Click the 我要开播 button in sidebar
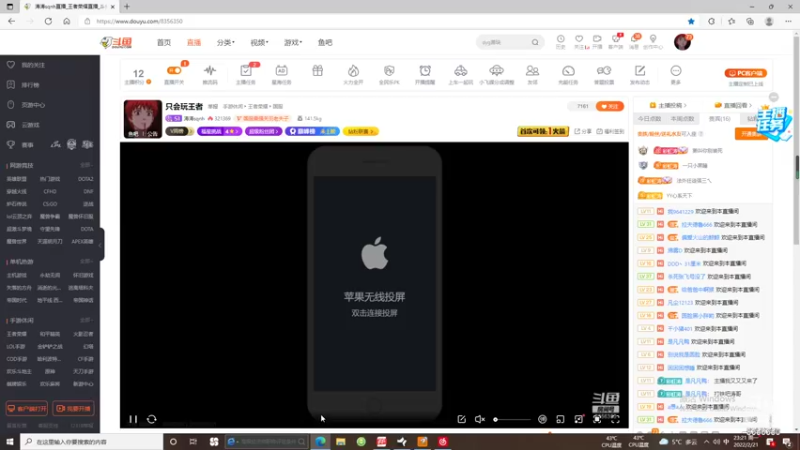 tap(73, 409)
